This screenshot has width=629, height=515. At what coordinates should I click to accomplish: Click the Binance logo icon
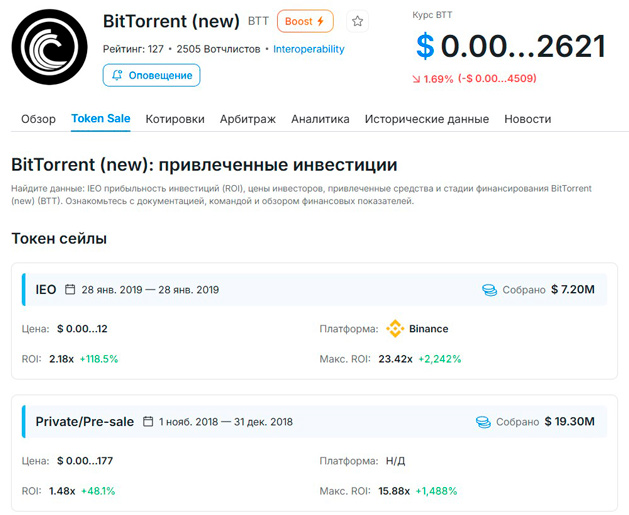395,328
